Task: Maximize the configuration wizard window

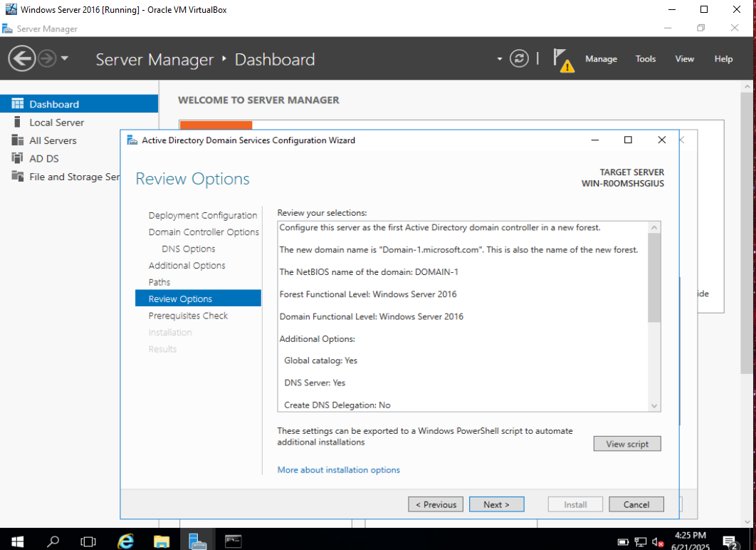Action: click(628, 140)
